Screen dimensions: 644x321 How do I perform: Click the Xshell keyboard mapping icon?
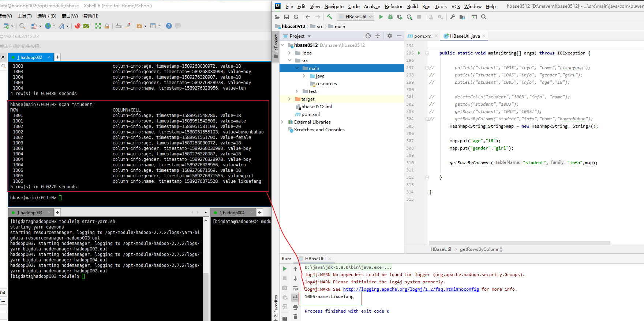click(119, 26)
